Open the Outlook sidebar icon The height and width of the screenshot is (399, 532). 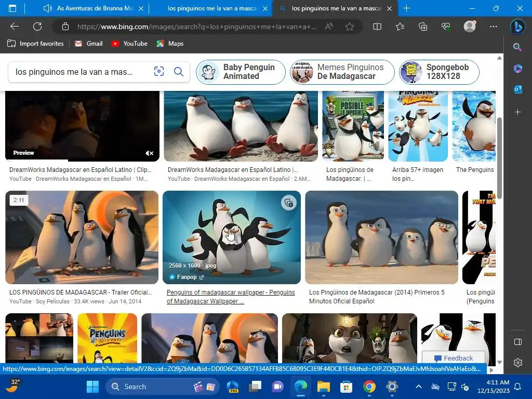point(517,89)
